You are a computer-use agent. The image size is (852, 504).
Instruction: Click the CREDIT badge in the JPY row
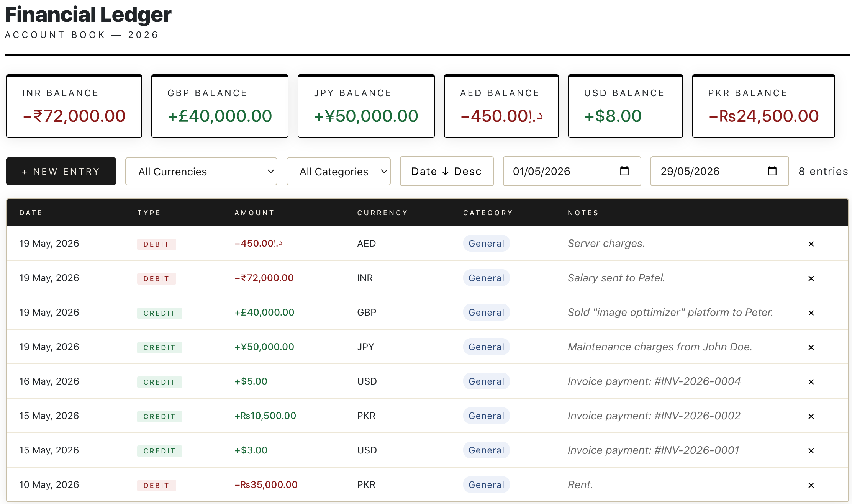(x=160, y=348)
